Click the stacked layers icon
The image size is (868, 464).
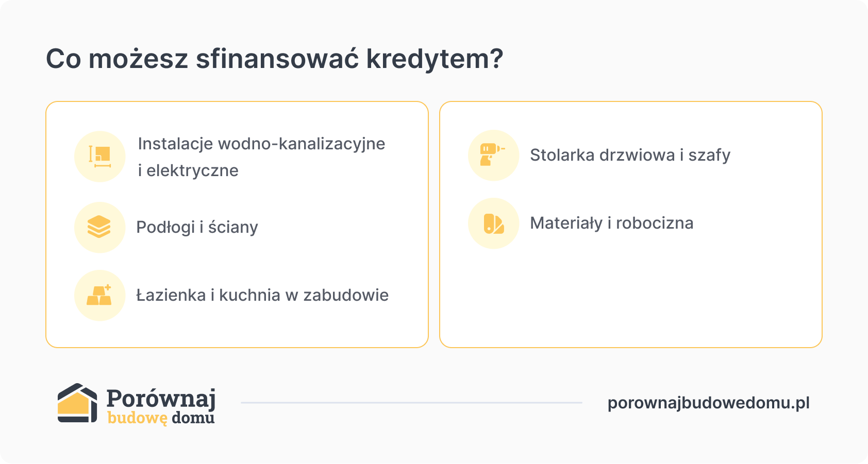pyautogui.click(x=99, y=227)
